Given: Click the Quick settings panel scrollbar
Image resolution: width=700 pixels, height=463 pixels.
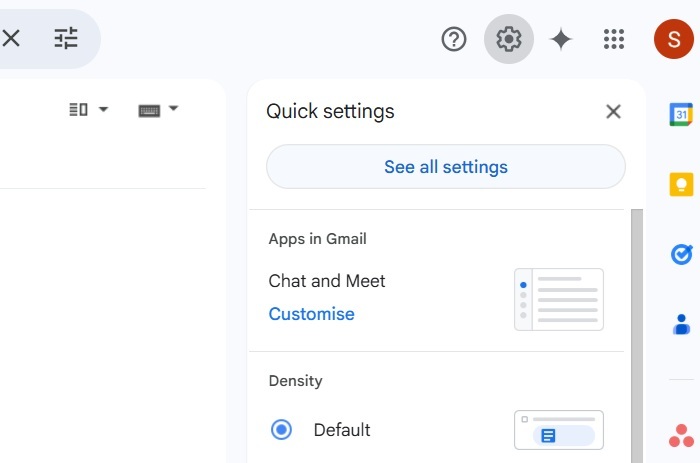Looking at the screenshot, I should [637, 336].
